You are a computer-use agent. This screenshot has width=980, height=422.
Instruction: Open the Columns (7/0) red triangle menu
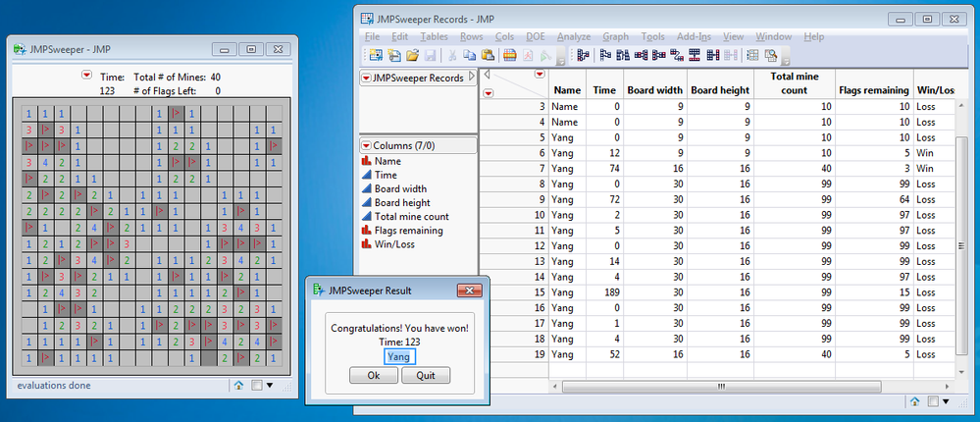[366, 145]
